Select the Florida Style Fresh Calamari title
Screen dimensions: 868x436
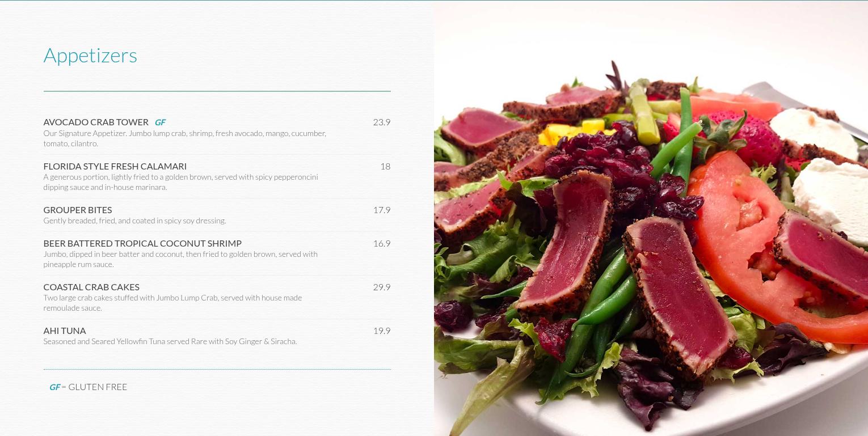[115, 166]
